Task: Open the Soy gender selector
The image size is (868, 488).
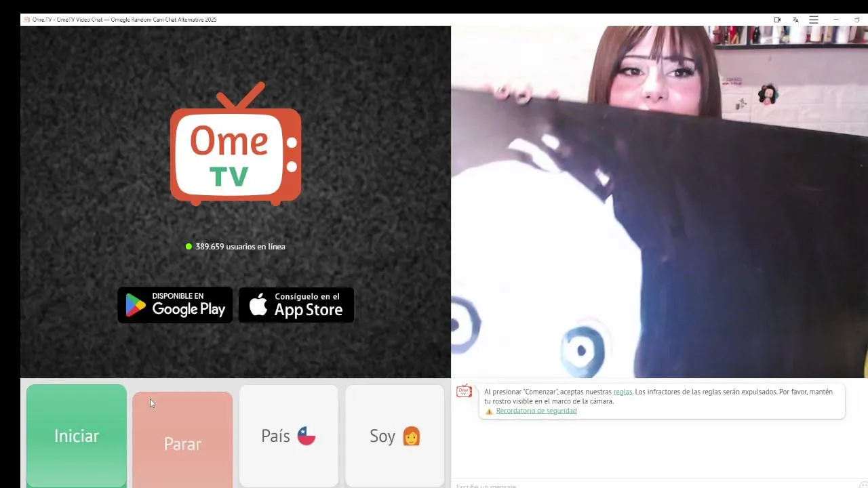Action: (395, 436)
